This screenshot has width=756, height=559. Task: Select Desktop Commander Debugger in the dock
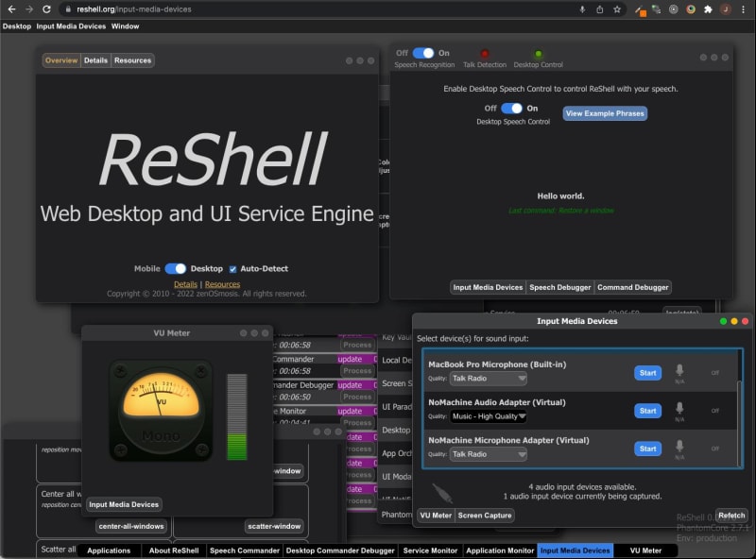point(340,551)
